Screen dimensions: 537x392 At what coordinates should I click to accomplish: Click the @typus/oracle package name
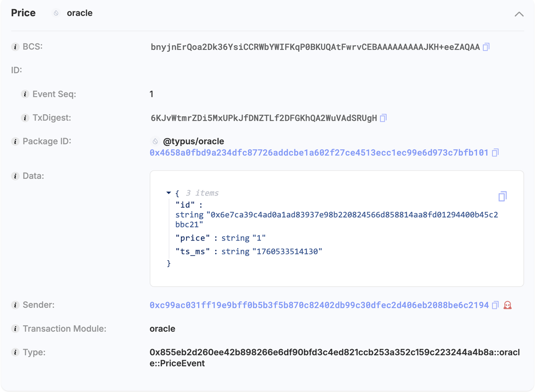click(193, 141)
